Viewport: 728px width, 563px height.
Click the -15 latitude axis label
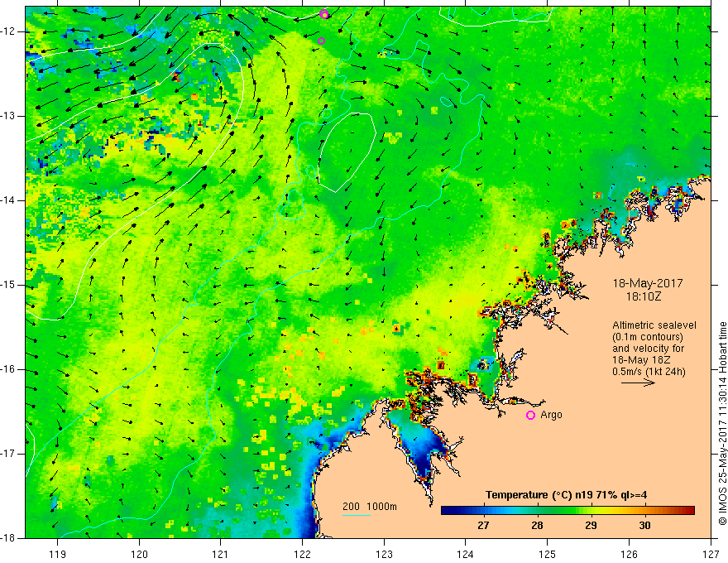pos(9,285)
